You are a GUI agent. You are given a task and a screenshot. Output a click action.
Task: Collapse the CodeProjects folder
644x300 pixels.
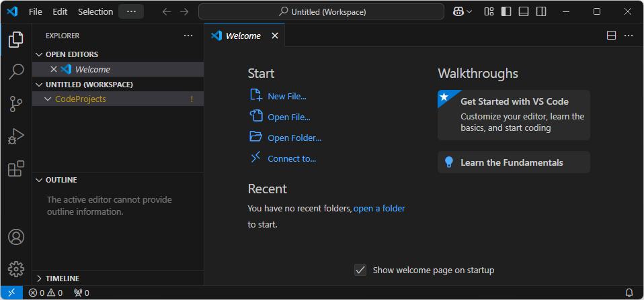point(48,99)
